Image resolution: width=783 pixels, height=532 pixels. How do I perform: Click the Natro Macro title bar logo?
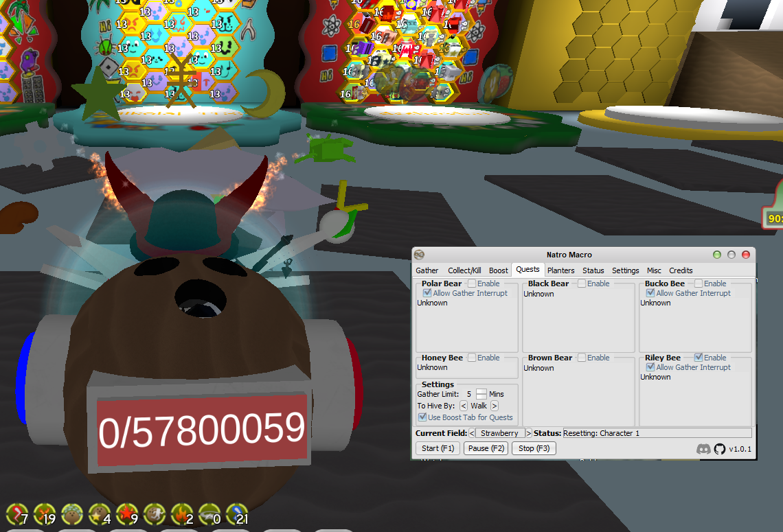420,255
